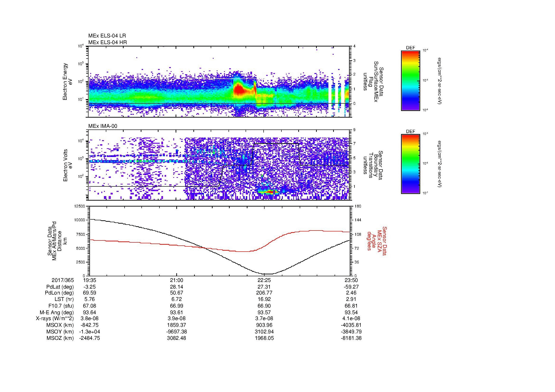Click the PdLat value "-3.25"
555x392 pixels.
coord(90,287)
